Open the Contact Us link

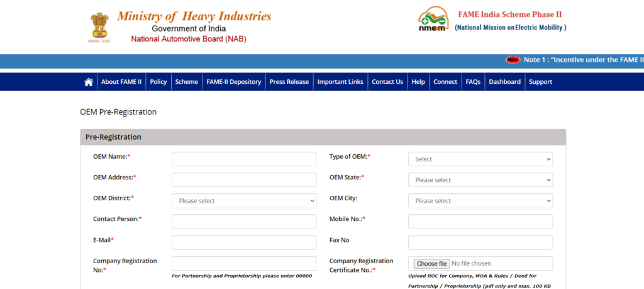pyautogui.click(x=387, y=82)
